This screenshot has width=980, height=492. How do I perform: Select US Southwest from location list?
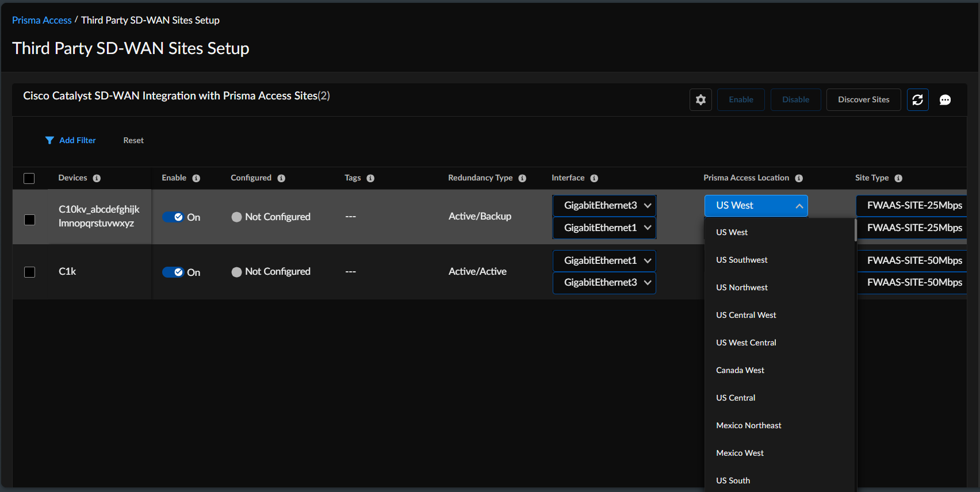(x=741, y=260)
